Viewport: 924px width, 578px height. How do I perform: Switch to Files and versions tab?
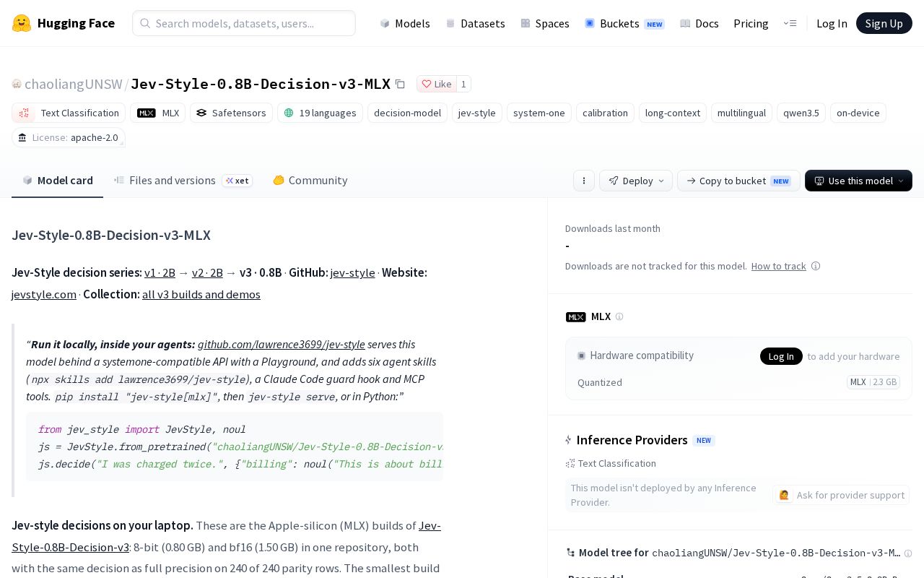183,181
